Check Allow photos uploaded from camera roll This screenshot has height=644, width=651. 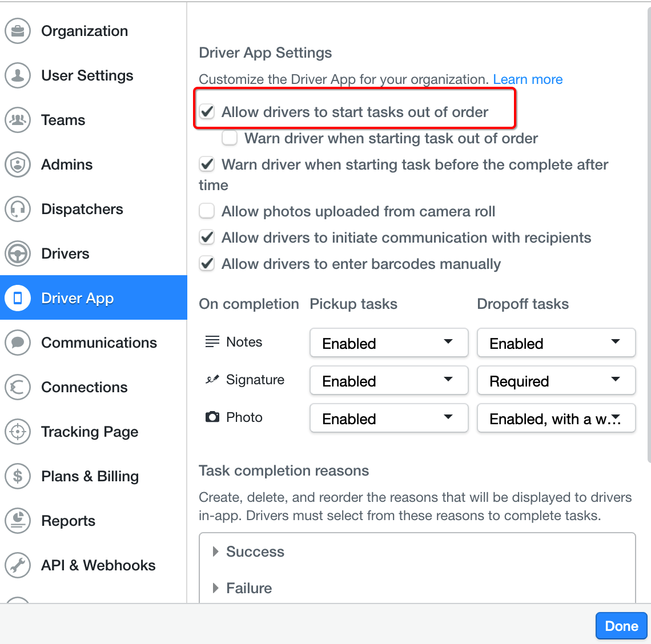click(x=207, y=211)
